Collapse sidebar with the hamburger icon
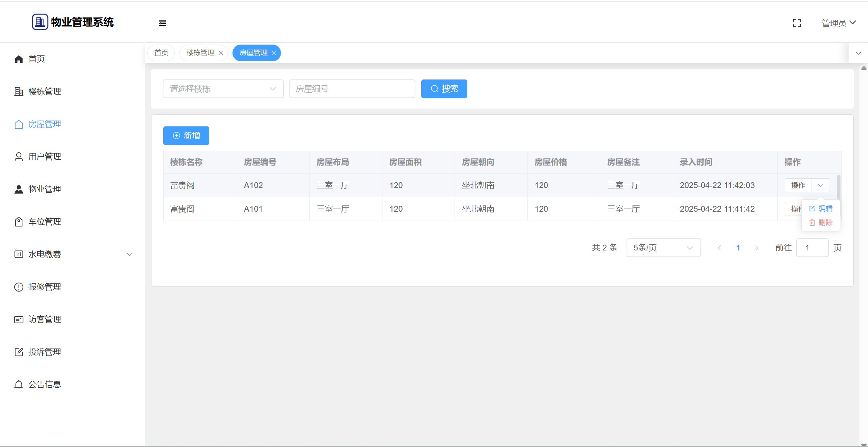The height and width of the screenshot is (447, 868). (x=162, y=23)
